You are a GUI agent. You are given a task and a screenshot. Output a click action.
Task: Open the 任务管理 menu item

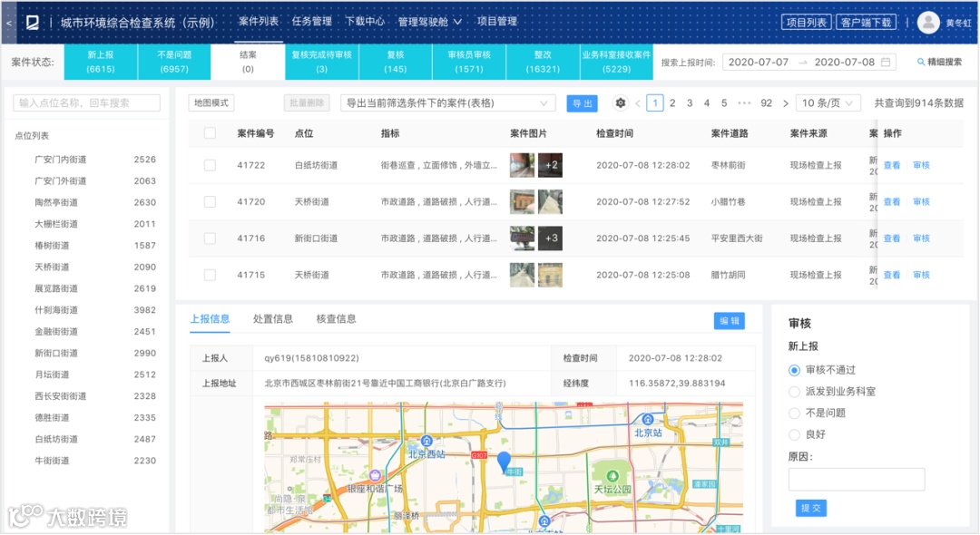coord(312,22)
